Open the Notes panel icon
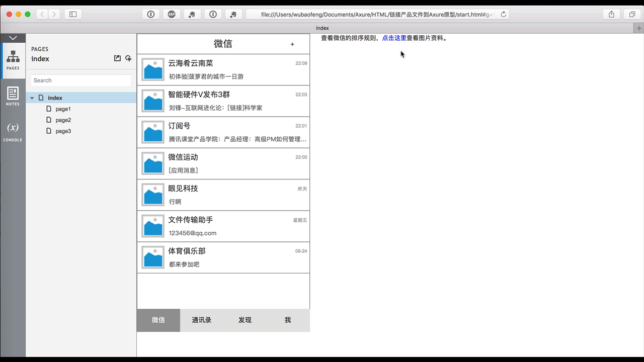Viewport: 644px width, 362px height. point(13,96)
